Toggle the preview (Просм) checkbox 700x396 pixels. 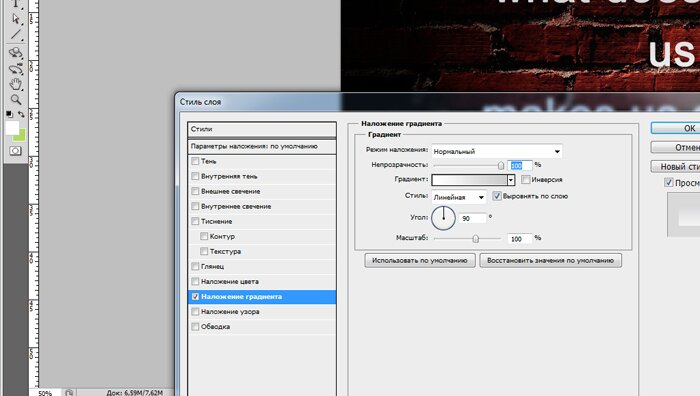click(668, 182)
